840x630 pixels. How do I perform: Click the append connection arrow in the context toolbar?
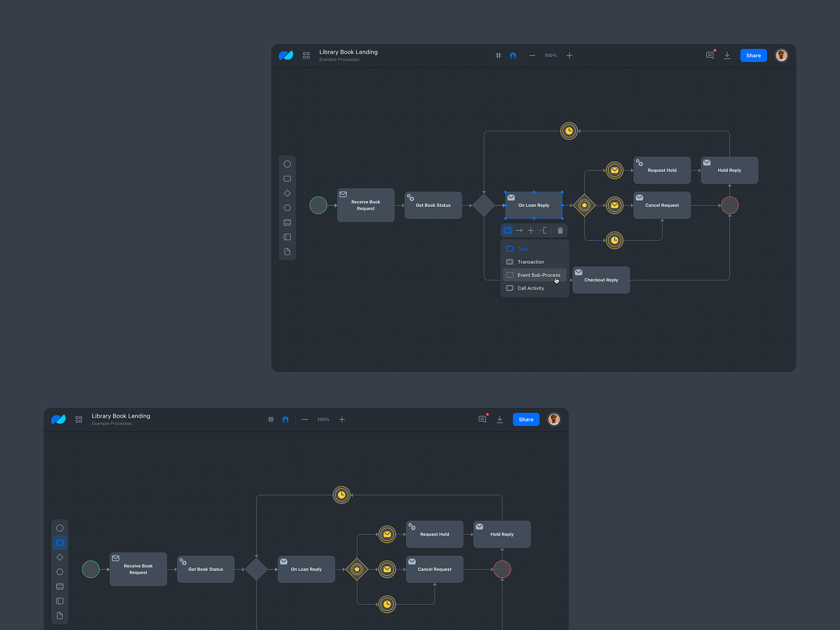point(519,230)
